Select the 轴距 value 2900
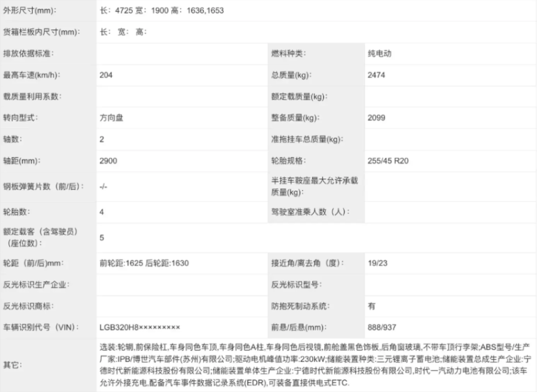The image size is (537, 392). (108, 161)
